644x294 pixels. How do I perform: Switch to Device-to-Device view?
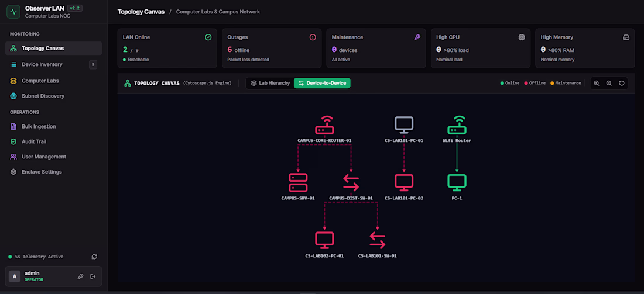coord(322,83)
